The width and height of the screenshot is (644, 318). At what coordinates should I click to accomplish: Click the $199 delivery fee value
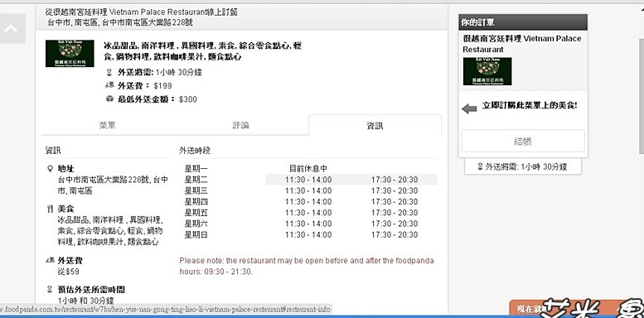pyautogui.click(x=162, y=86)
